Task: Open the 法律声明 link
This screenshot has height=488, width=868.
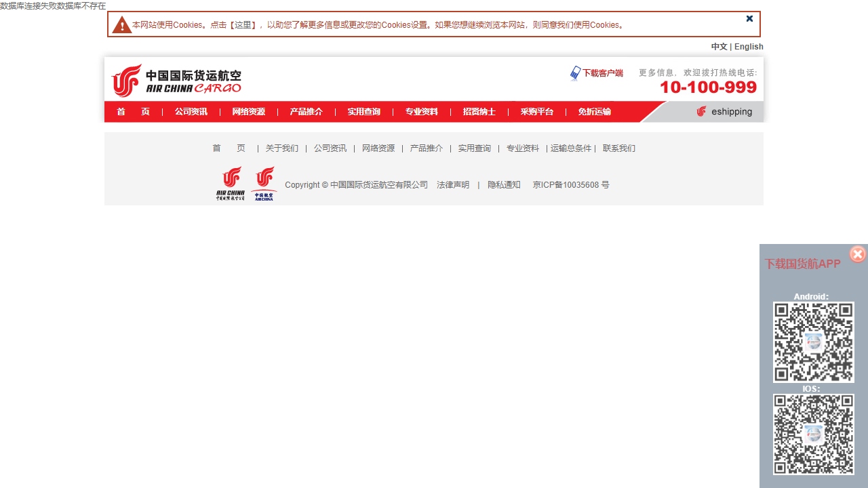Action: 453,185
